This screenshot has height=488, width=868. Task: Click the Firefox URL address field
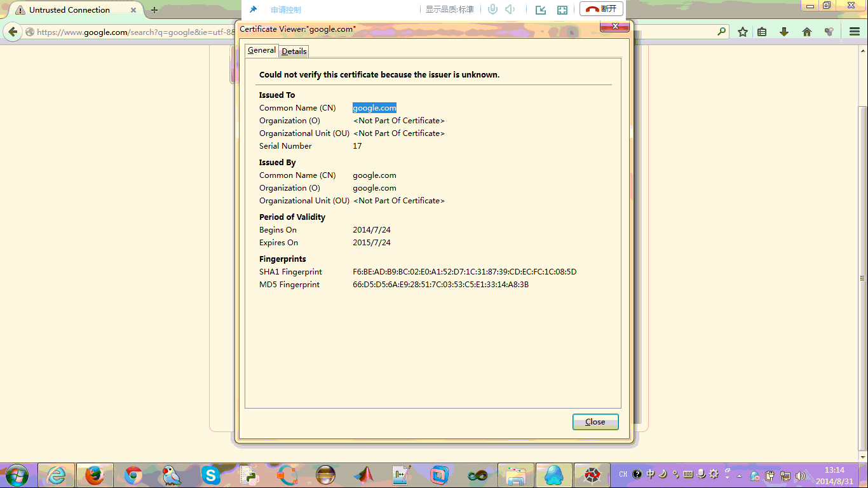pyautogui.click(x=133, y=32)
